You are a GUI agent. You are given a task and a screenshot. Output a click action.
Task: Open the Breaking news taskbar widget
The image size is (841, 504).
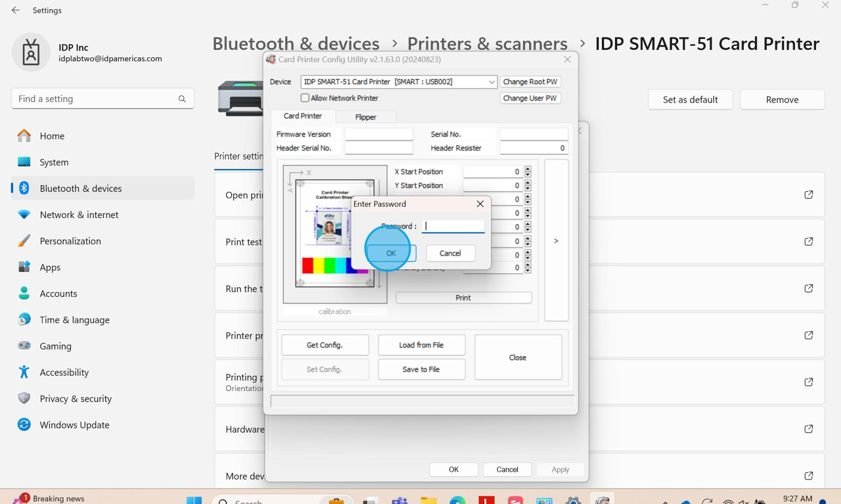point(49,498)
